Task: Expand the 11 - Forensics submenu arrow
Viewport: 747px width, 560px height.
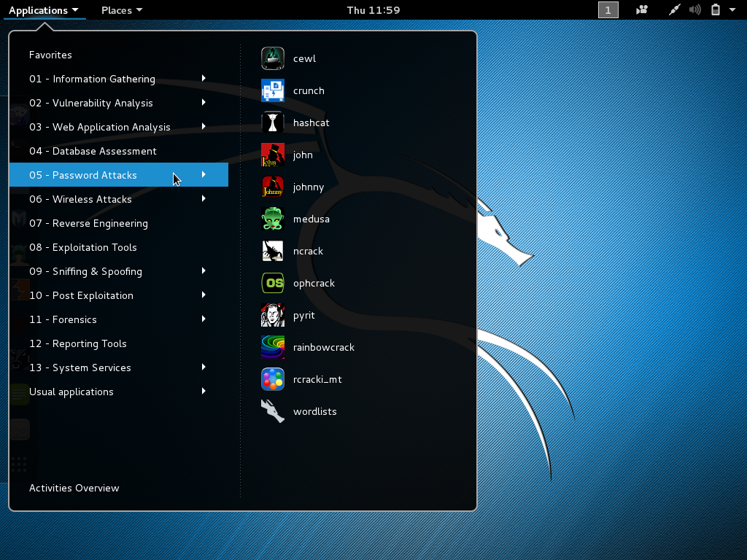Action: point(204,319)
